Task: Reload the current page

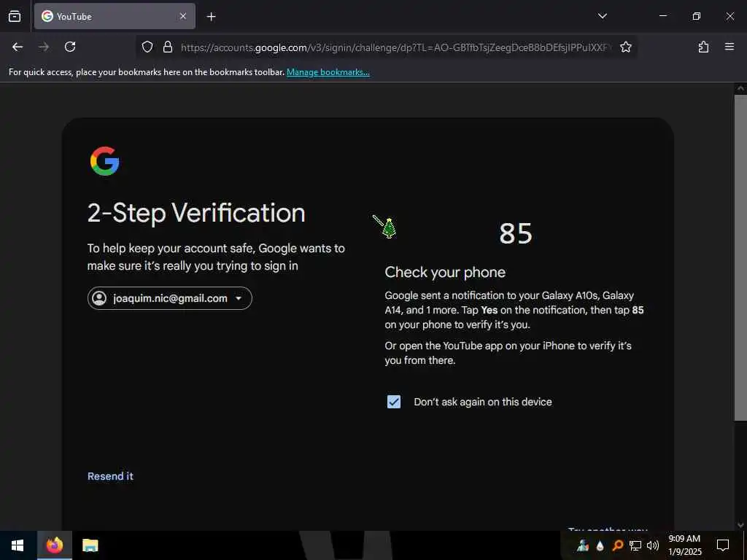Action: click(70, 47)
